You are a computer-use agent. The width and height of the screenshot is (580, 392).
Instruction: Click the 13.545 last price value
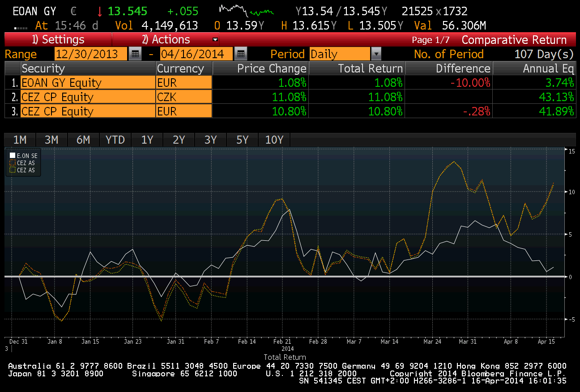pyautogui.click(x=128, y=11)
